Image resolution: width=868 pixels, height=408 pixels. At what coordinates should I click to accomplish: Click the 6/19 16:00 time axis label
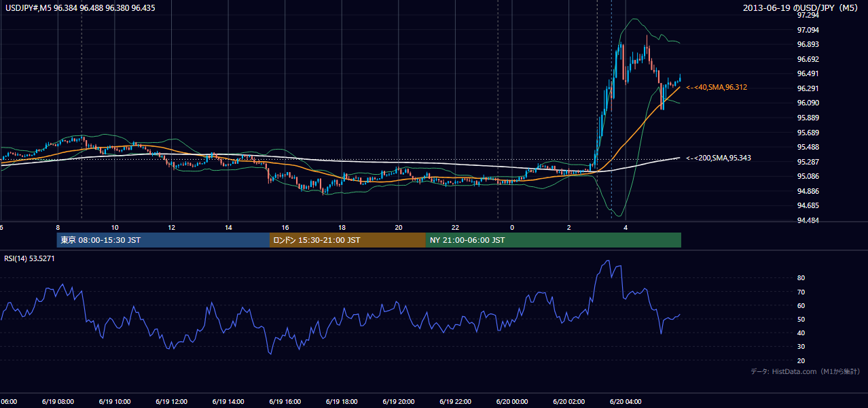(285, 402)
